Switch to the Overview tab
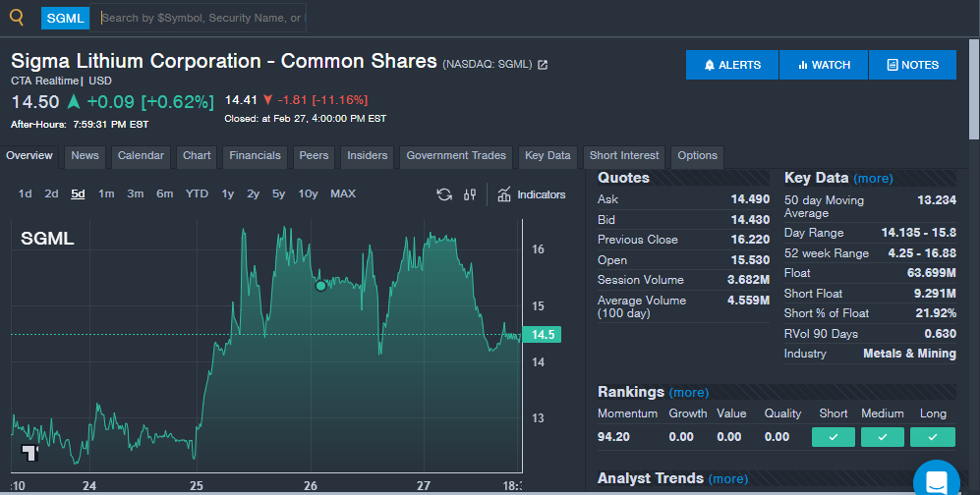This screenshot has height=495, width=980. click(x=29, y=156)
